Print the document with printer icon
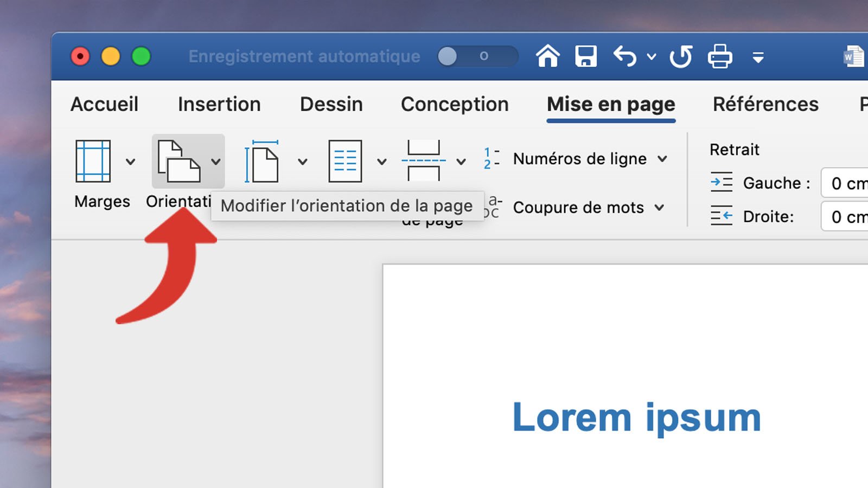This screenshot has width=868, height=488. (x=720, y=56)
